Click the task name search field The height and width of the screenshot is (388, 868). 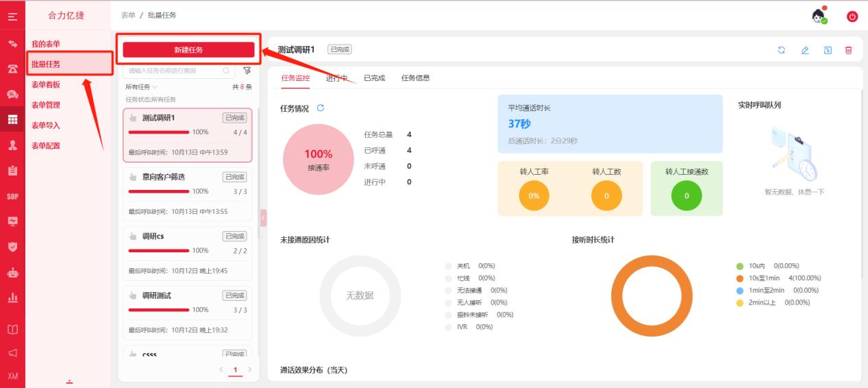click(x=178, y=70)
